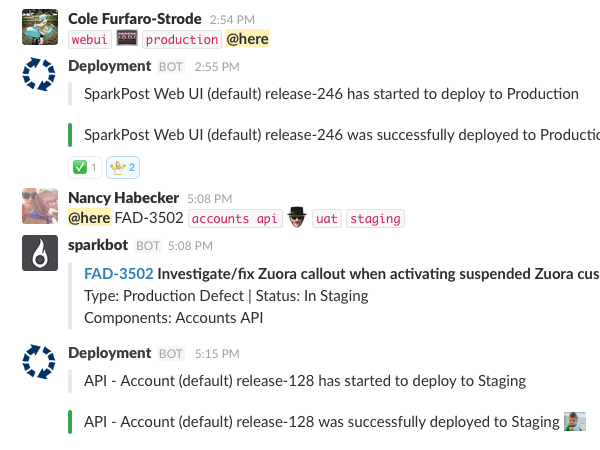Open the FAD-3502 ticket link
Image resolution: width=600 pixels, height=450 pixels.
coord(119,274)
